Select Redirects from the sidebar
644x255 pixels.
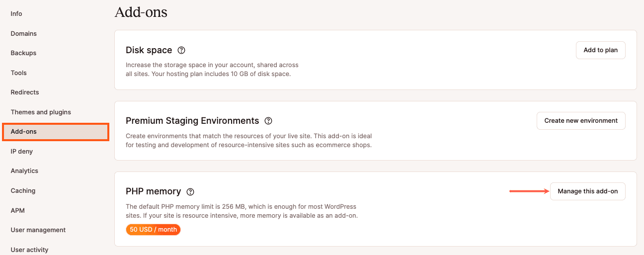point(25,92)
